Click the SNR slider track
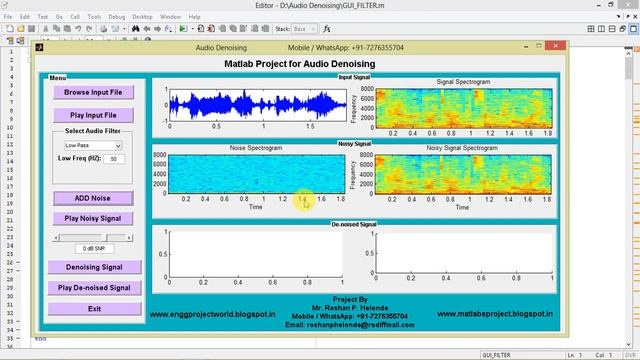This screenshot has height=360, width=640. click(x=93, y=238)
